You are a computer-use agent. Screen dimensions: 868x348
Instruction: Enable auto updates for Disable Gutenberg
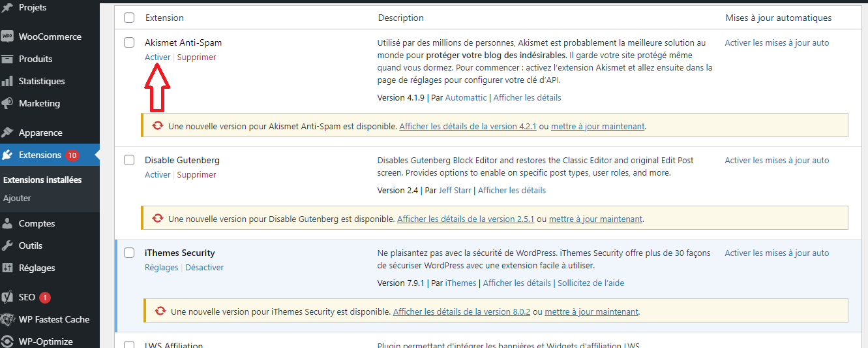777,160
